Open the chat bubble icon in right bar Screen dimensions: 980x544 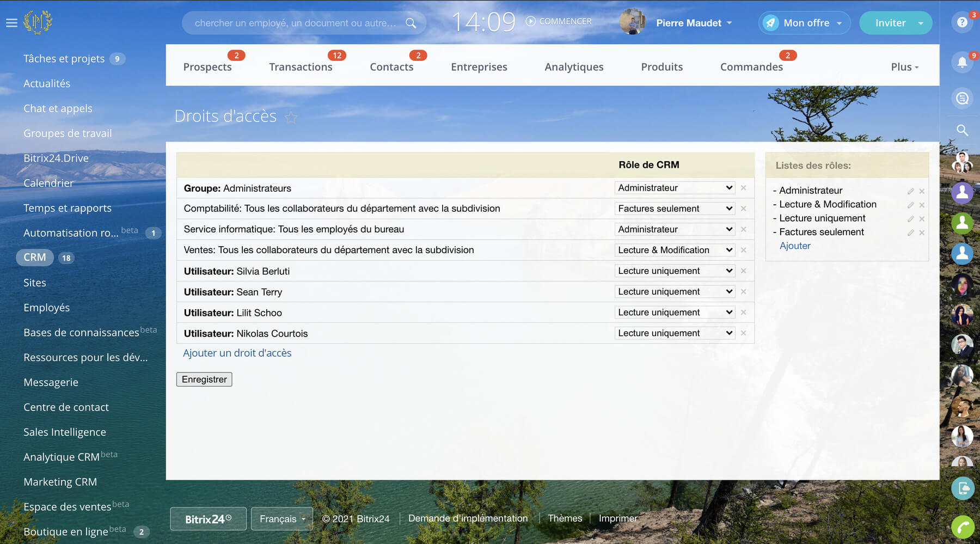point(962,98)
